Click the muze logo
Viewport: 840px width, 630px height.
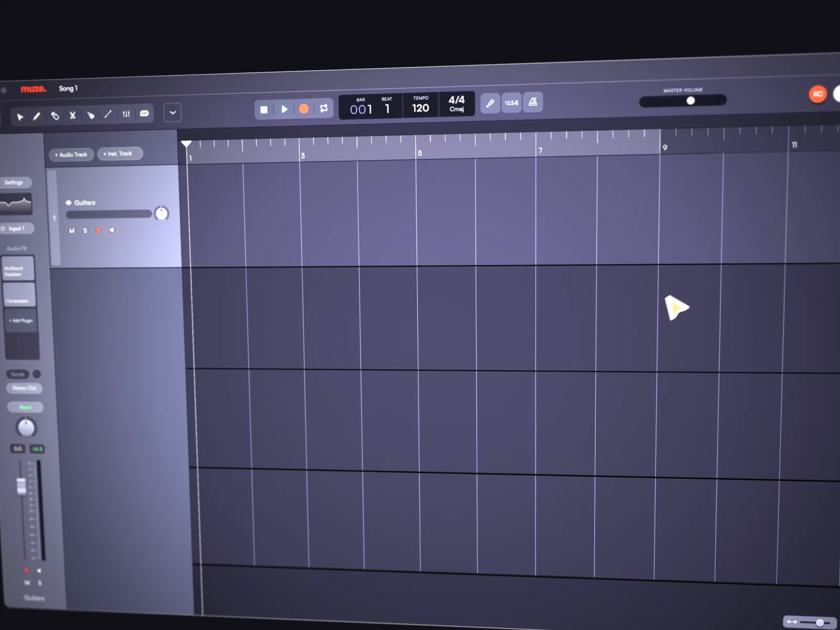pos(33,89)
